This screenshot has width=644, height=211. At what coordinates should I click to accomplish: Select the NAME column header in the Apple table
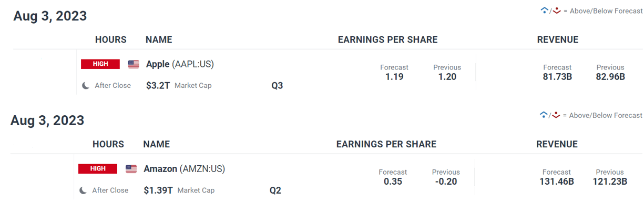tap(159, 39)
